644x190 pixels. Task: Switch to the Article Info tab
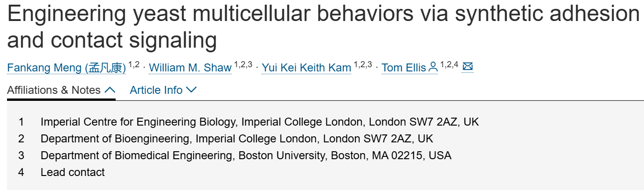click(x=156, y=90)
